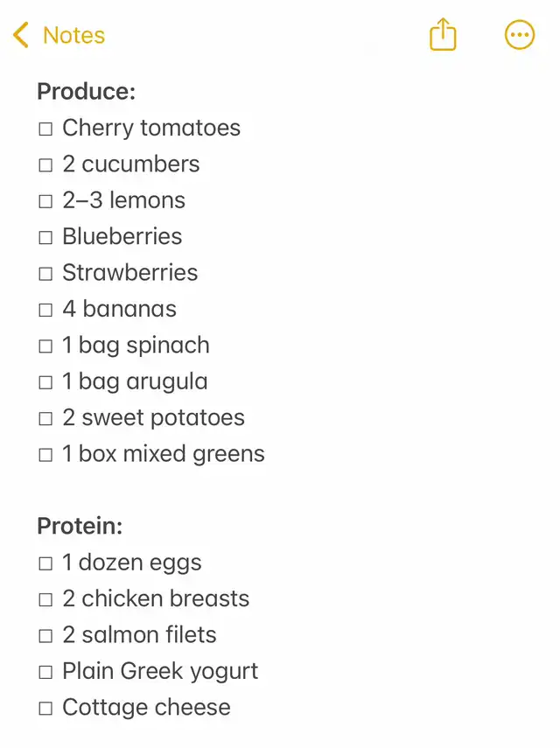Image resolution: width=560 pixels, height=748 pixels.
Task: Tick the Blueberries checkbox
Action: click(45, 238)
